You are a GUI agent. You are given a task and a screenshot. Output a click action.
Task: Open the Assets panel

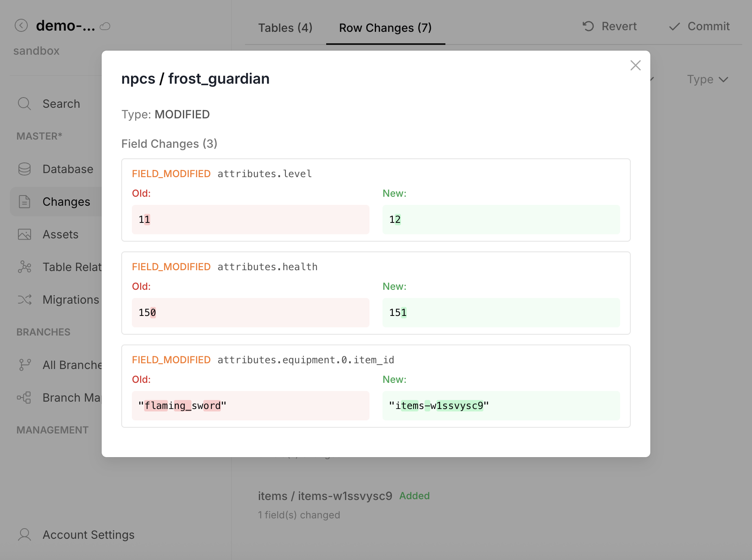(60, 234)
